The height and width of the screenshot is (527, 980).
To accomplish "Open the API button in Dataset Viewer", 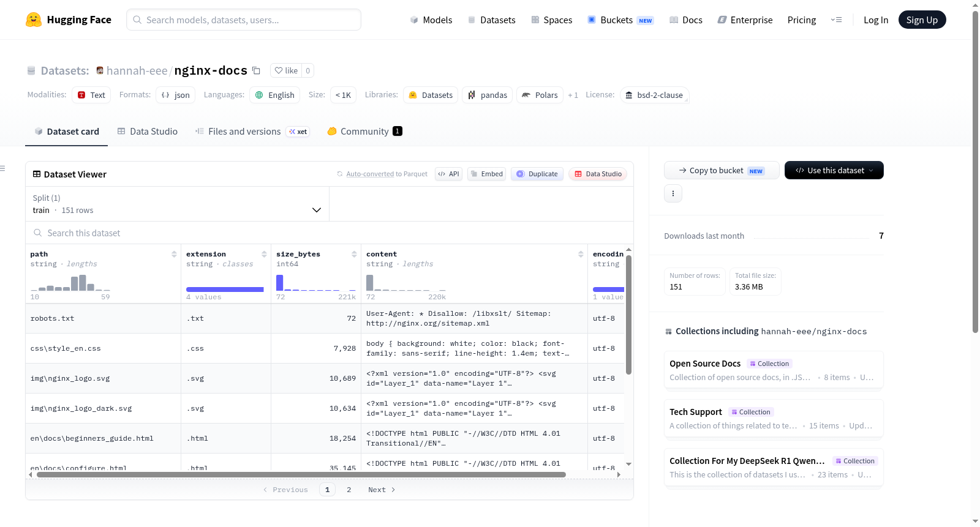I will pos(448,174).
